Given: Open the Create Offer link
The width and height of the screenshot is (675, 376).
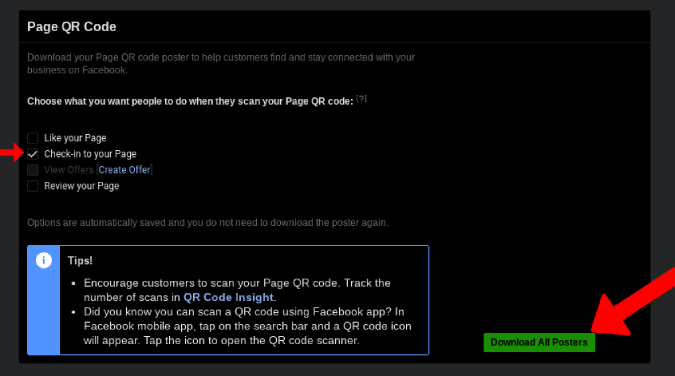Looking at the screenshot, I should 124,170.
